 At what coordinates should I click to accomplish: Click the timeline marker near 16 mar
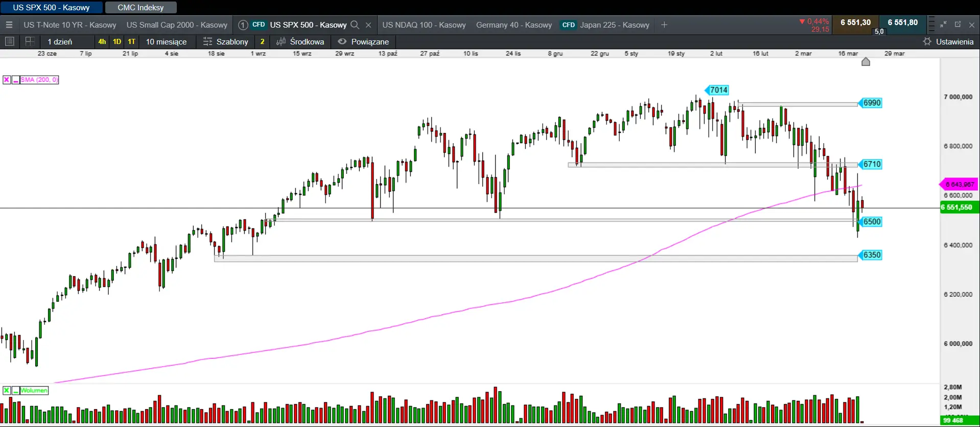tap(866, 62)
